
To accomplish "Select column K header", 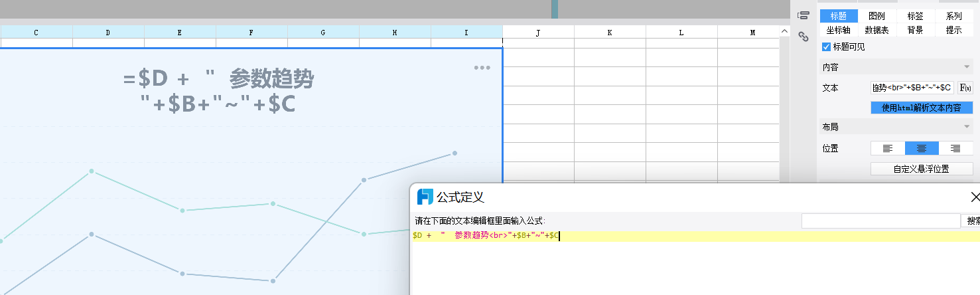I will tap(610, 32).
